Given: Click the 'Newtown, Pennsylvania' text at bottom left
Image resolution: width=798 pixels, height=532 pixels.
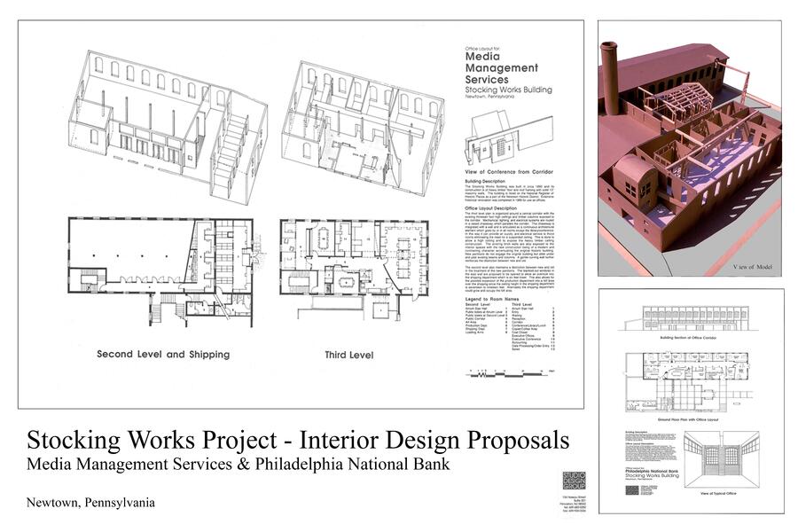Looking at the screenshot, I should (90, 502).
